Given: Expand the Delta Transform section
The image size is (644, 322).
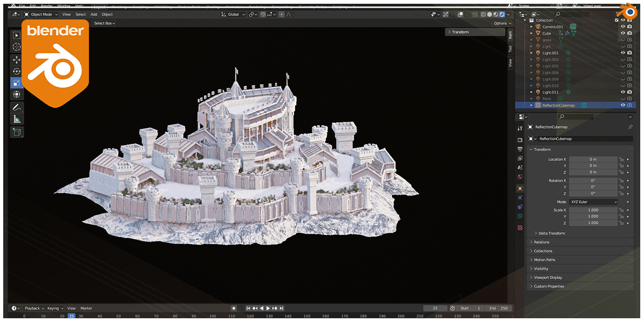Looking at the screenshot, I should tap(553, 233).
